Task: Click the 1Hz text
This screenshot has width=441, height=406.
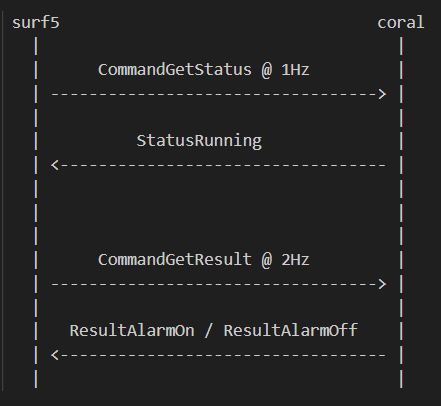Action: (x=295, y=70)
